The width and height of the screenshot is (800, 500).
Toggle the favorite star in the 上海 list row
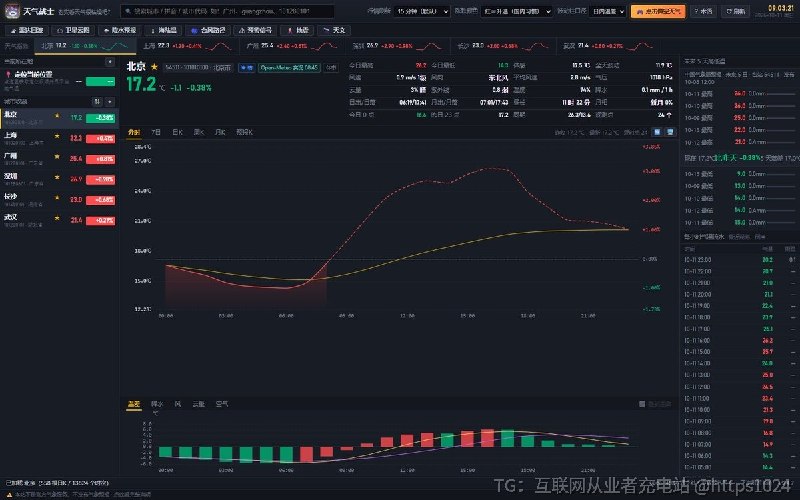point(57,137)
